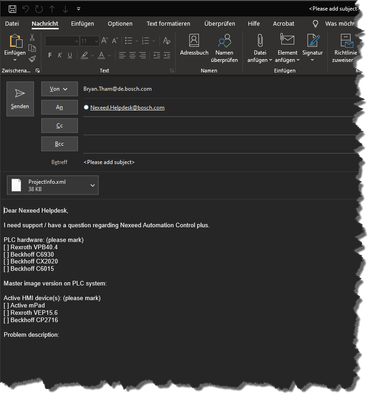Click the 'Problem description:' line
374x400 pixels.
tap(31, 334)
